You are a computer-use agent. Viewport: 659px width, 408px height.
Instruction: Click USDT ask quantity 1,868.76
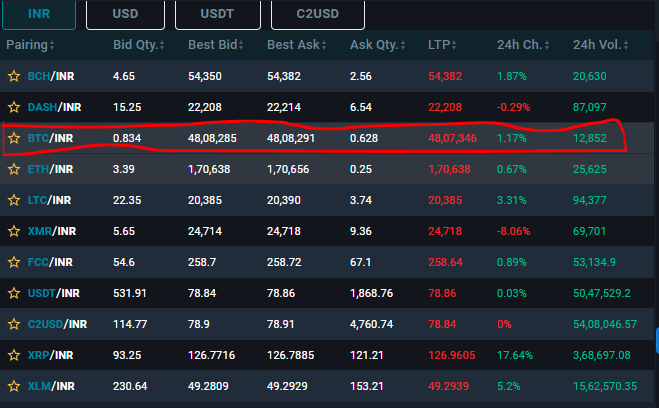click(x=372, y=293)
